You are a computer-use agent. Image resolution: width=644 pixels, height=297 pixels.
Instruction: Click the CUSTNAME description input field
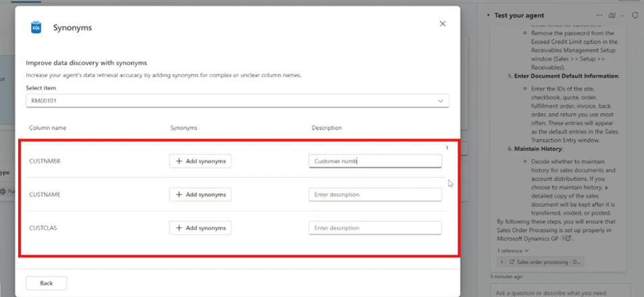tap(375, 195)
